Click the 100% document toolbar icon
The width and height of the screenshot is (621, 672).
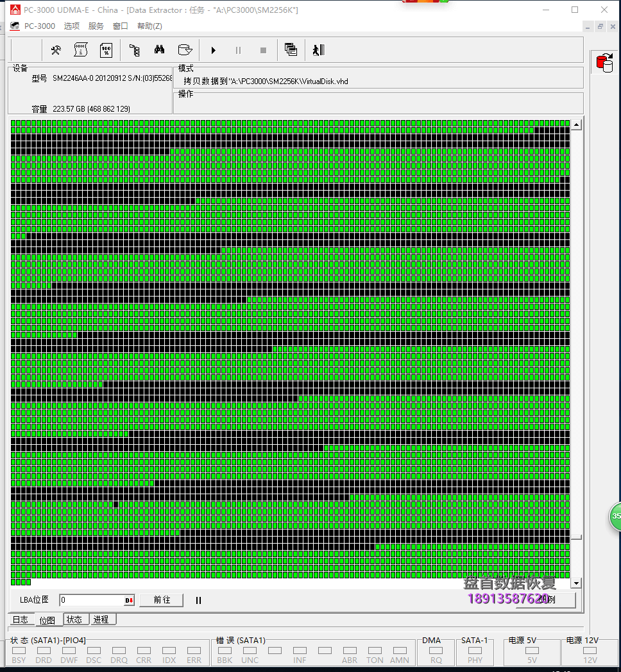tap(106, 50)
